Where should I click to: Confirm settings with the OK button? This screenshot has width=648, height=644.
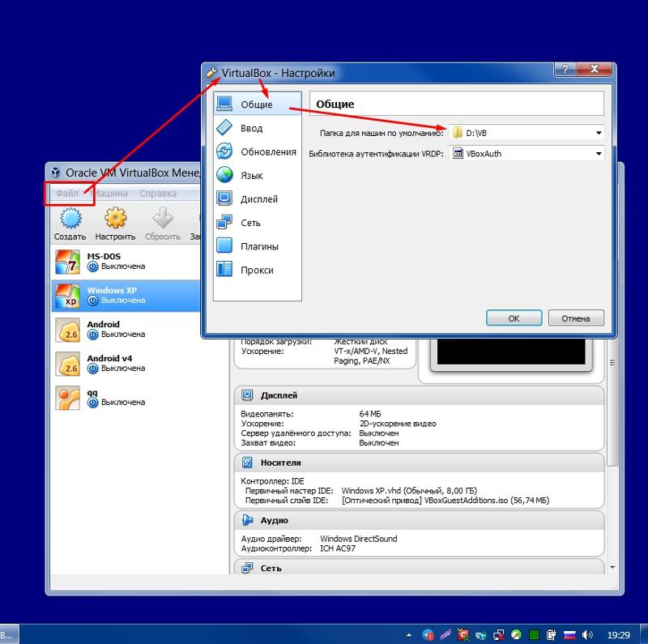(x=514, y=318)
